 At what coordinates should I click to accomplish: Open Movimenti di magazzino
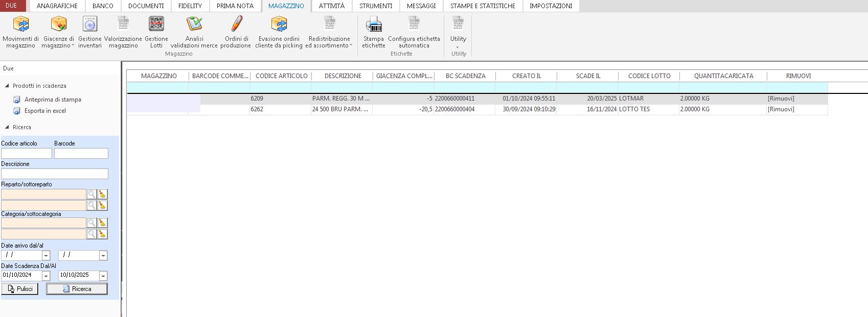coord(20,32)
